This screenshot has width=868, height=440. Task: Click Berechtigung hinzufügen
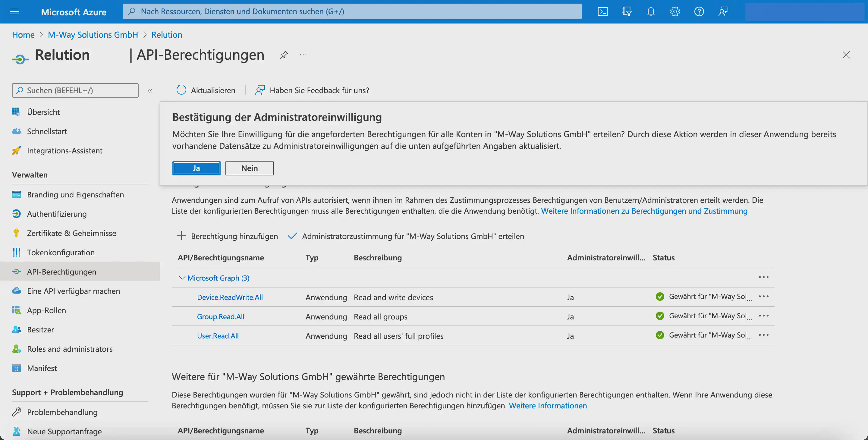point(228,236)
